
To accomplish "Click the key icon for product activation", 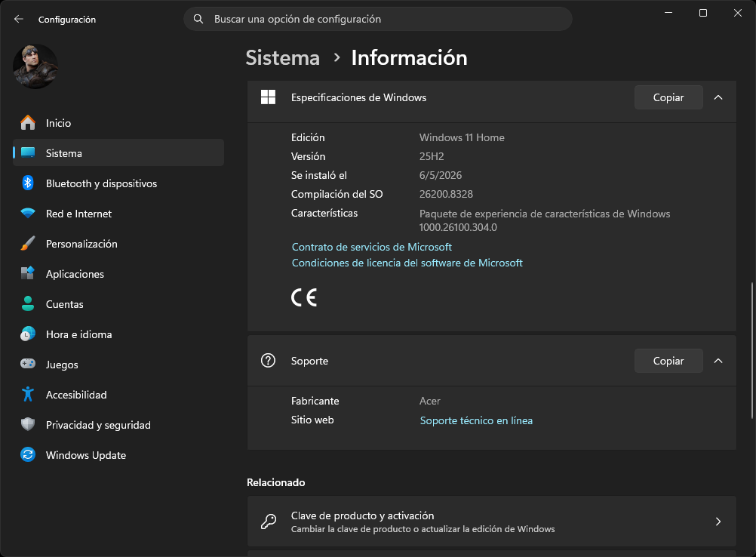I will click(x=268, y=522).
